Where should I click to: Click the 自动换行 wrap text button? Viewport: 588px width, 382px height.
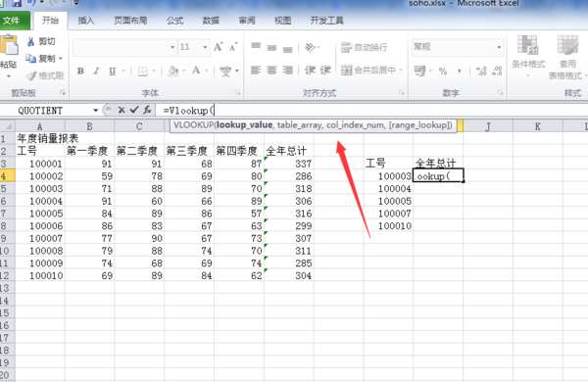coord(365,47)
